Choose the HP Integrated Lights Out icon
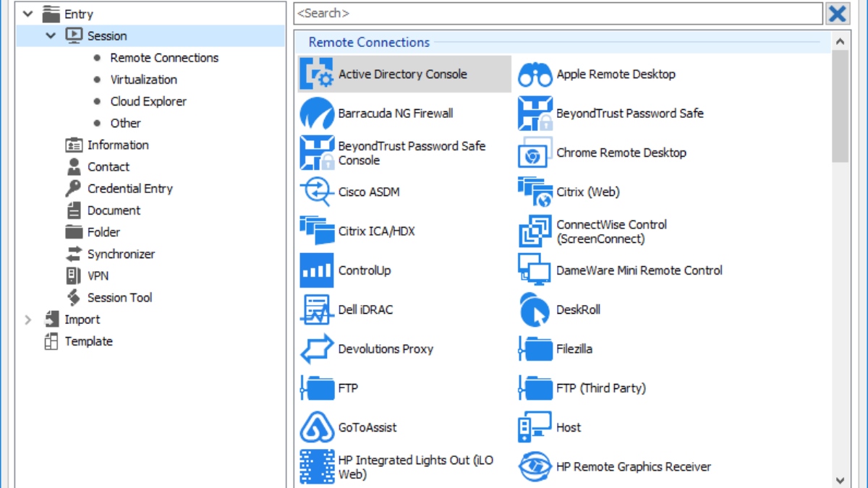 click(x=317, y=467)
